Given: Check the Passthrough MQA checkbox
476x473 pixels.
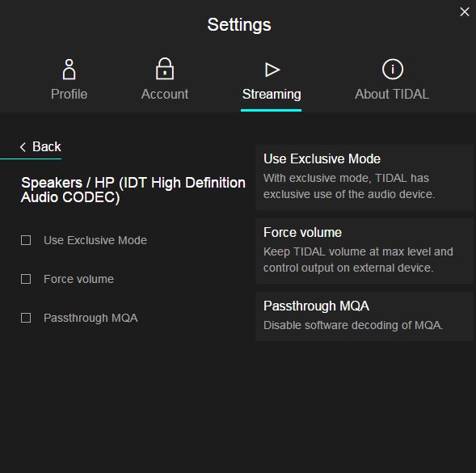Looking at the screenshot, I should tap(26, 318).
